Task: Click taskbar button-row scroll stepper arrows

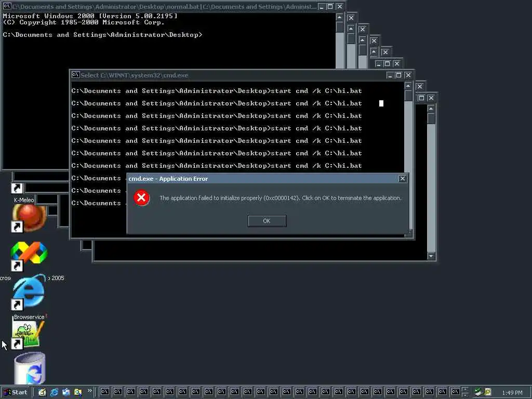Action: click(465, 392)
